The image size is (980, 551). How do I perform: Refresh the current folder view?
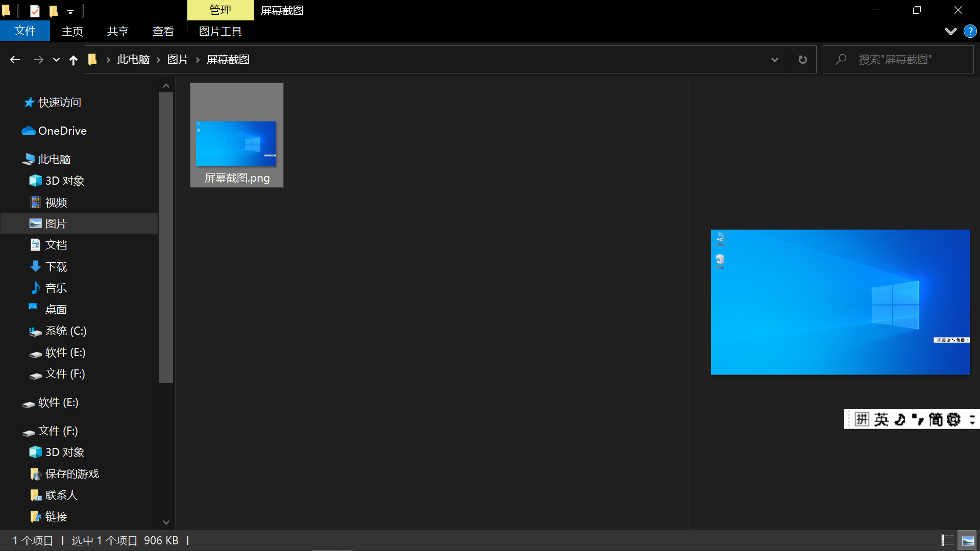tap(802, 60)
